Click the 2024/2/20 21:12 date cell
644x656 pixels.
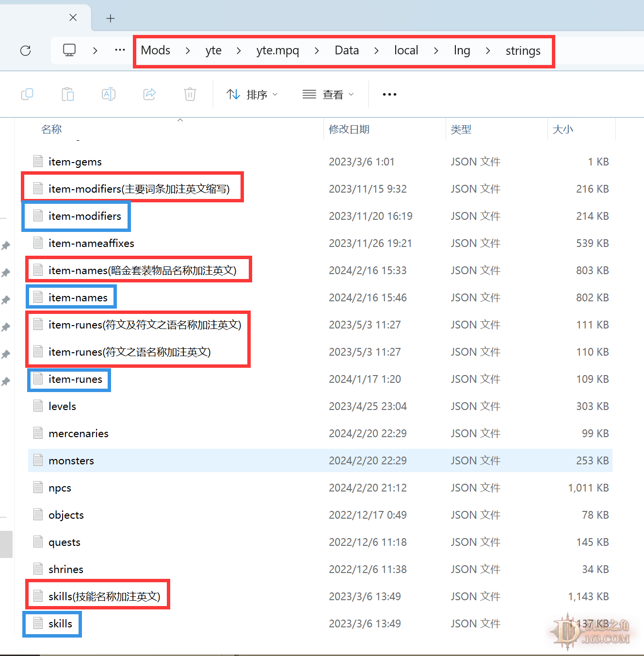(x=368, y=488)
